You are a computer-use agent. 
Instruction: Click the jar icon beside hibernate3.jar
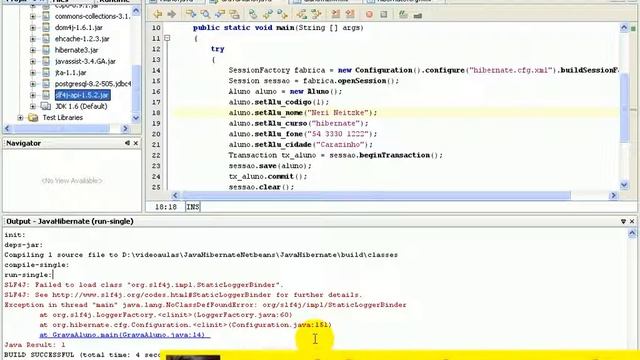[x=46, y=50]
